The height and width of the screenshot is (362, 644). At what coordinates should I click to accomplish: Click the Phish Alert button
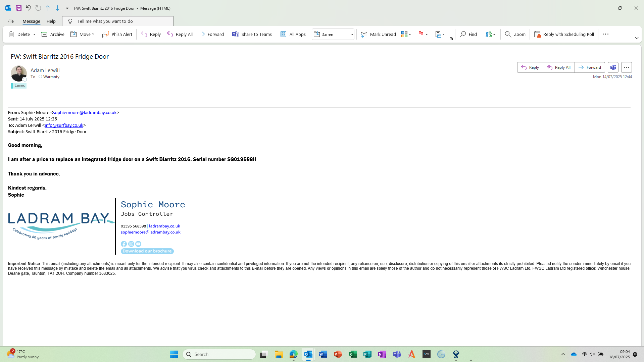(117, 34)
